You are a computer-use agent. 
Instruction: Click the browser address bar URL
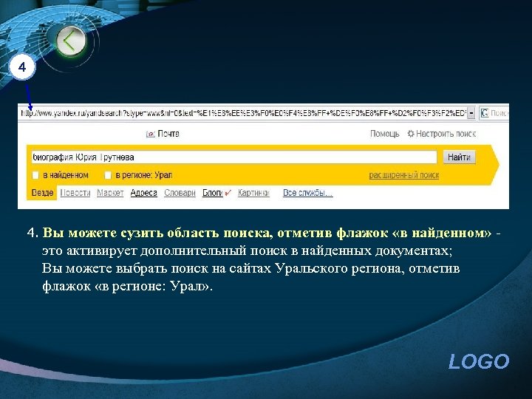[x=243, y=113]
